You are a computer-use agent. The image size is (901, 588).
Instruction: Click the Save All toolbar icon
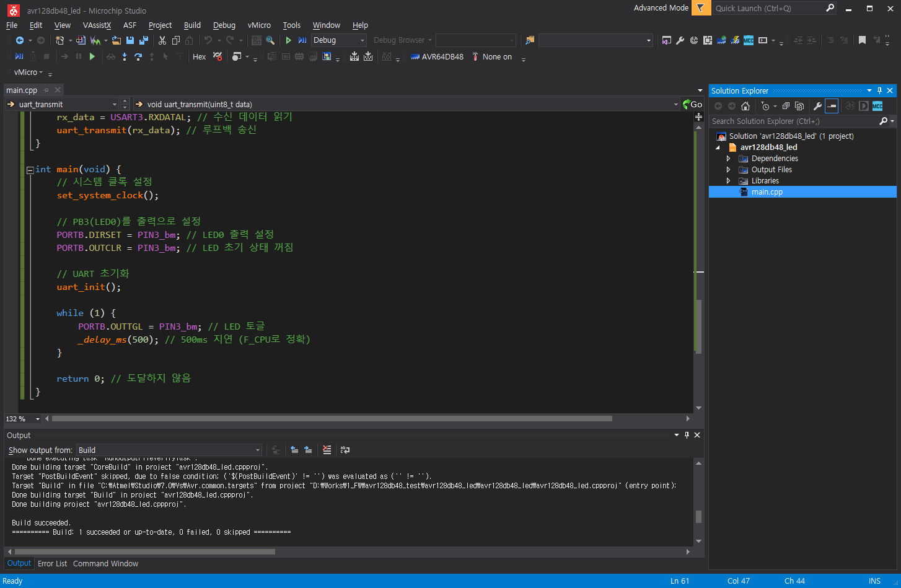click(x=144, y=40)
